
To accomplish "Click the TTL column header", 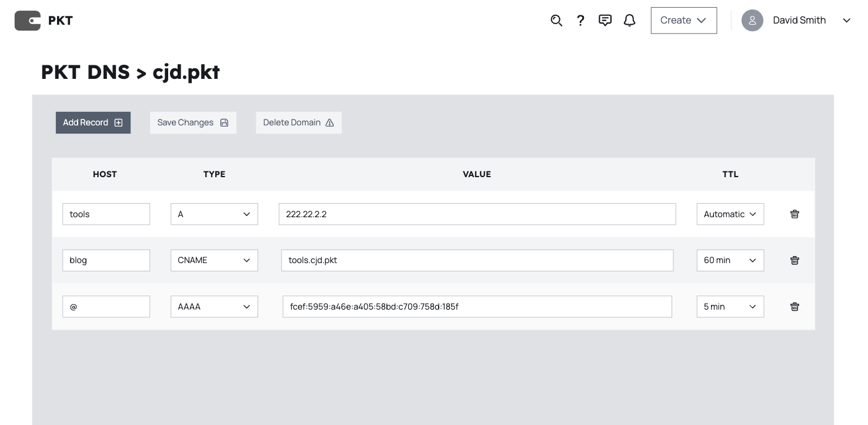I will click(730, 174).
